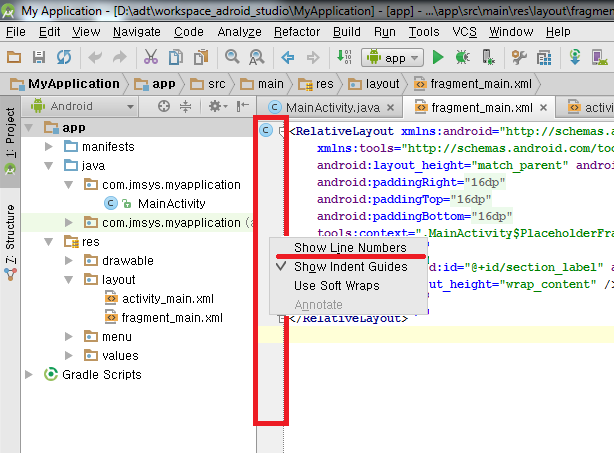Click the class gutter icon beside RelativeLayout
Screen dimensions: 614x453
click(x=266, y=130)
